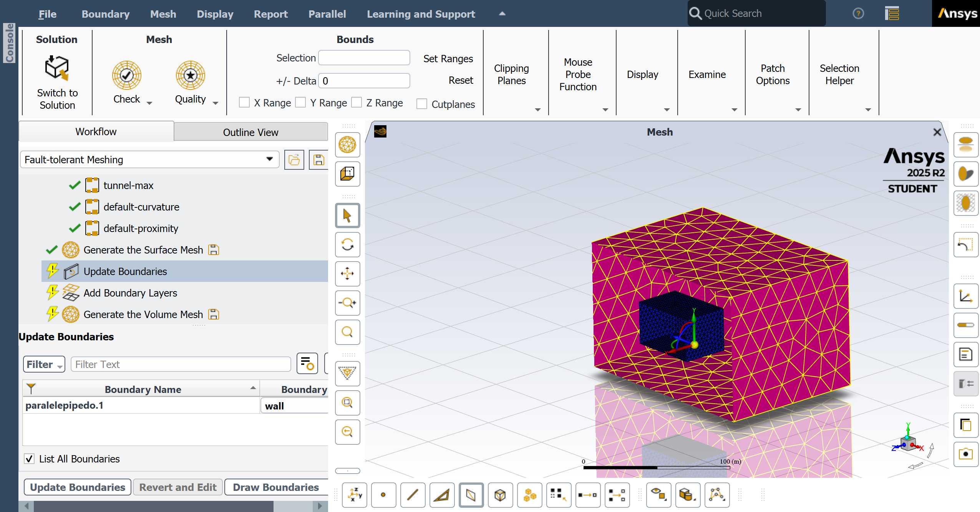Viewport: 980px width, 512px height.
Task: Select the rotate view tool
Action: [347, 245]
